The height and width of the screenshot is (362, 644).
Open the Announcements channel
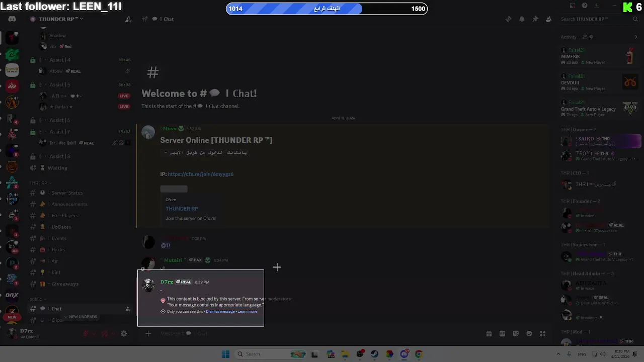pos(80,204)
